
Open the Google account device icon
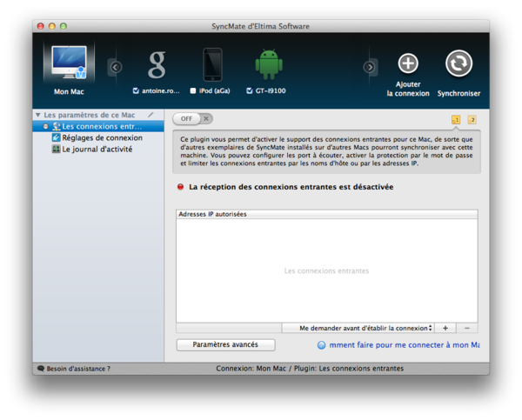tap(157, 64)
